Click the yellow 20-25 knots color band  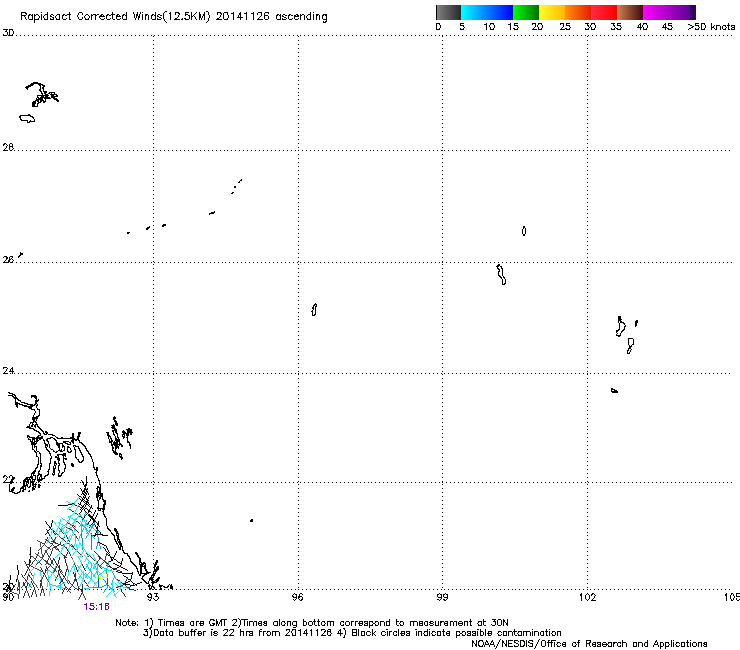pyautogui.click(x=552, y=12)
